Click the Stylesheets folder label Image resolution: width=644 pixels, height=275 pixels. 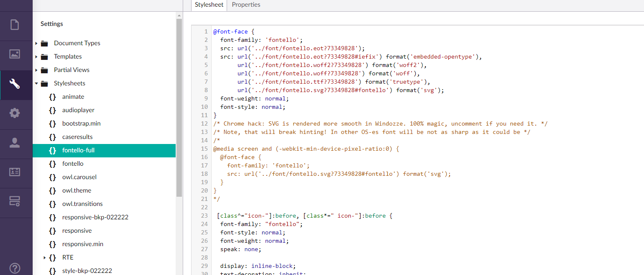69,83
